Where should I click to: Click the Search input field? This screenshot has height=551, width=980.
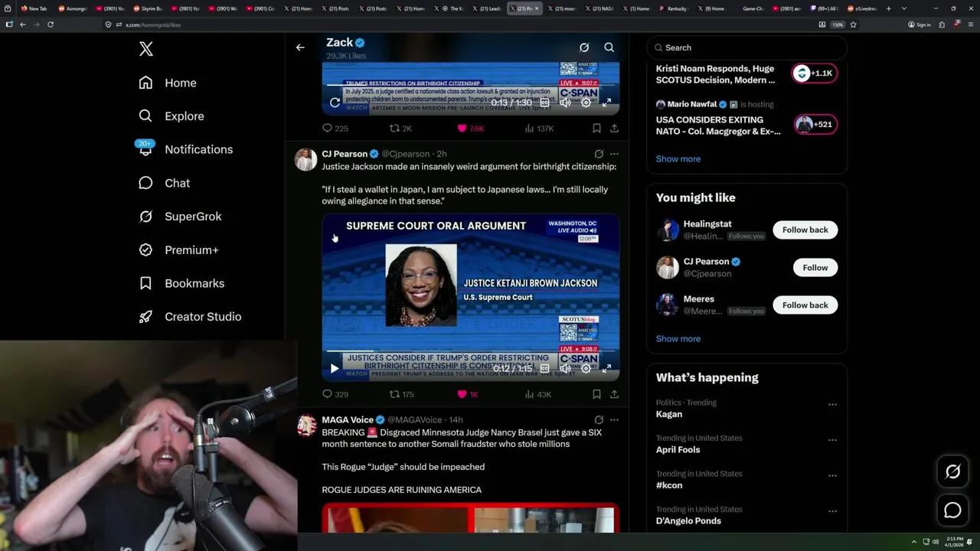(746, 47)
